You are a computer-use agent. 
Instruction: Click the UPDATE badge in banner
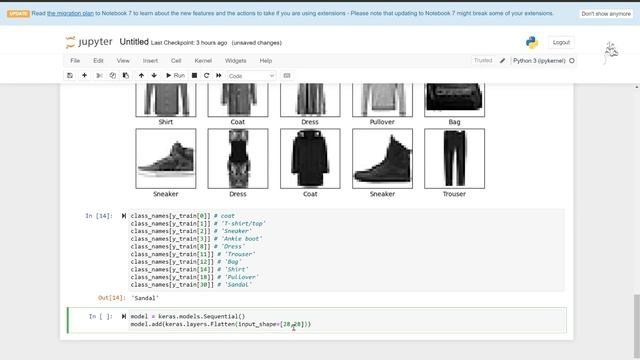(18, 13)
